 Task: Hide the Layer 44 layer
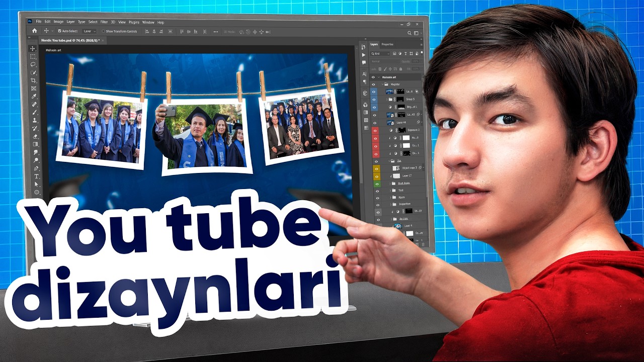click(374, 122)
